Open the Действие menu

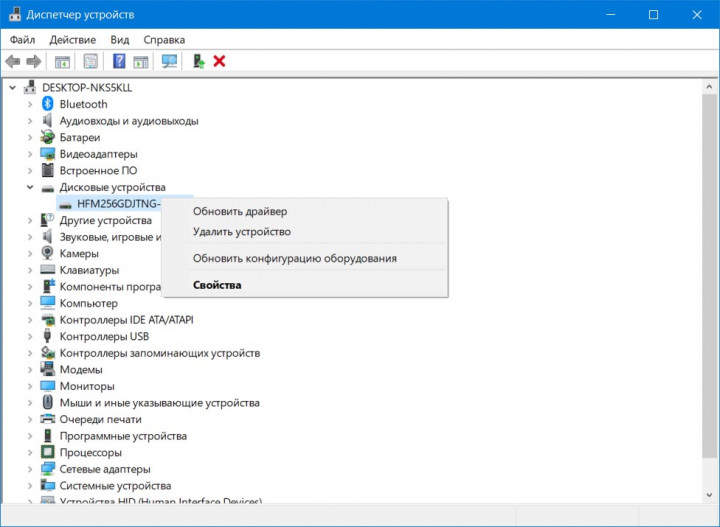[x=73, y=40]
